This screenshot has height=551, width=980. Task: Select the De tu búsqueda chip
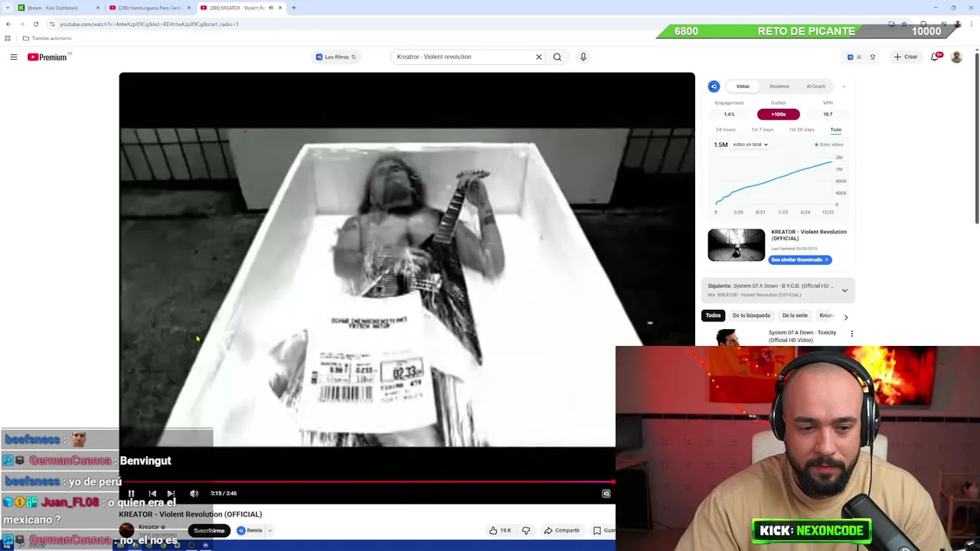pyautogui.click(x=751, y=315)
